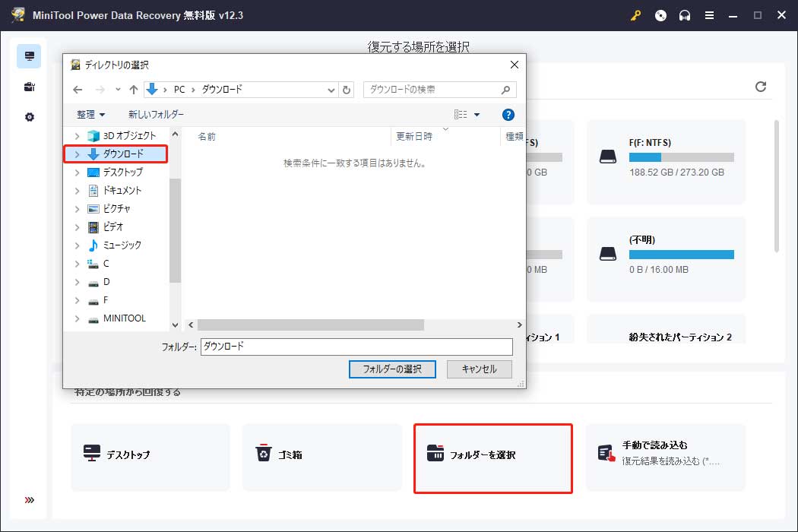Image resolution: width=798 pixels, height=532 pixels.
Task: Go back in directory dialog
Action: [78, 90]
